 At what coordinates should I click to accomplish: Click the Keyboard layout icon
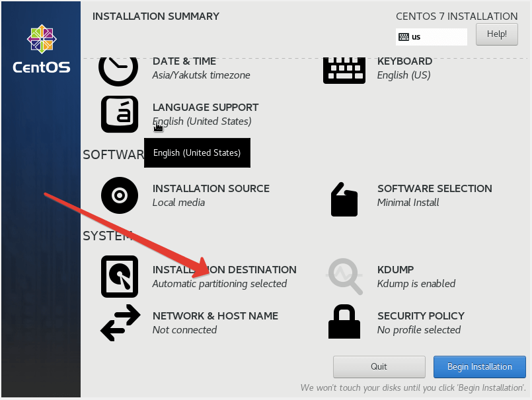344,69
